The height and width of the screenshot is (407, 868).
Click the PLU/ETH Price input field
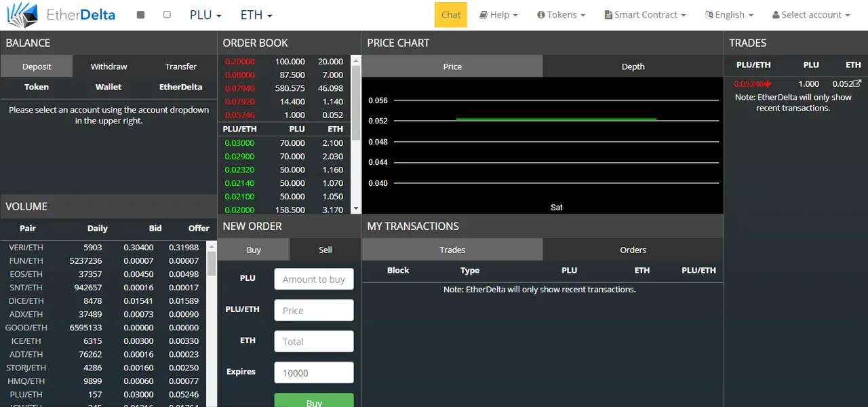point(314,310)
